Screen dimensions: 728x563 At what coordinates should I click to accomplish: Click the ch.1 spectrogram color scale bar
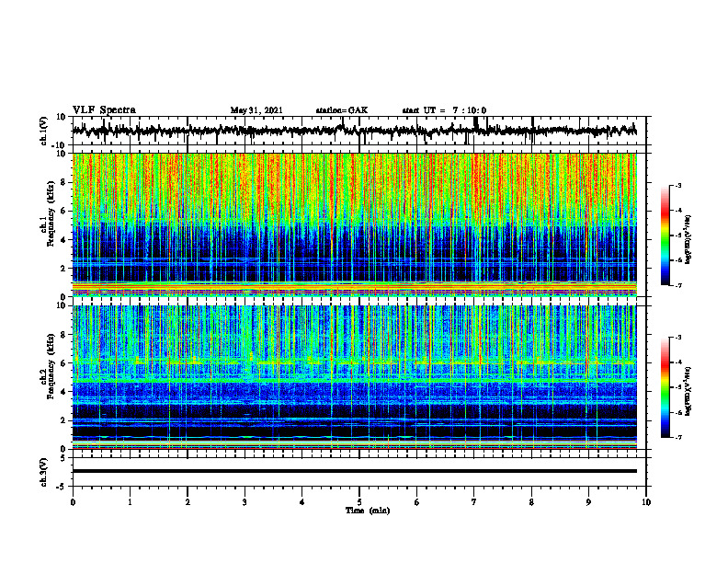coord(665,236)
